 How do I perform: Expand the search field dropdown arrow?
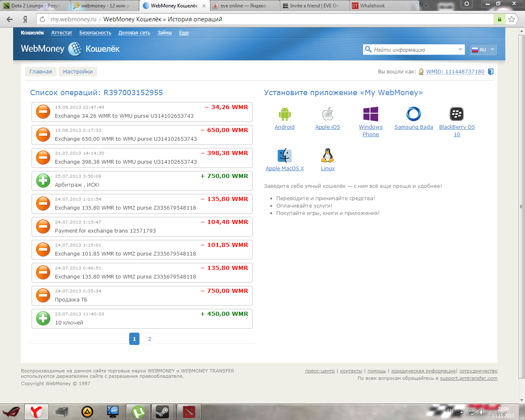click(x=460, y=50)
